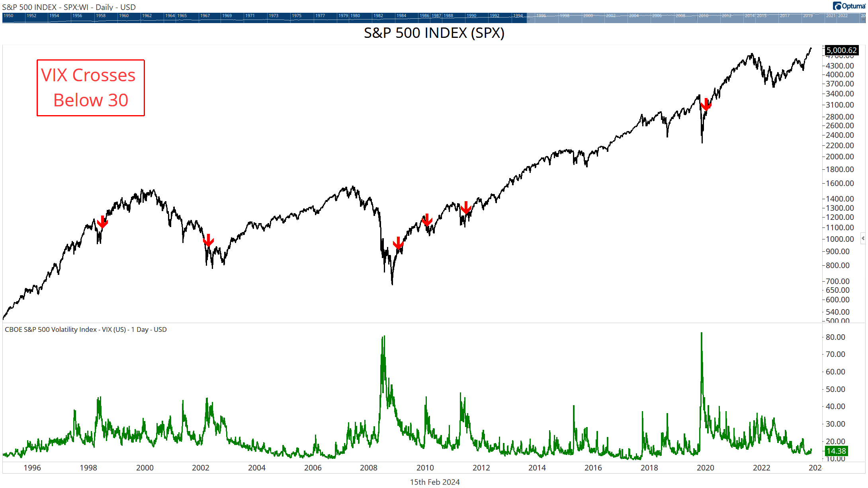Click the Optuma logo in top corner
868x488 pixels.
849,6
